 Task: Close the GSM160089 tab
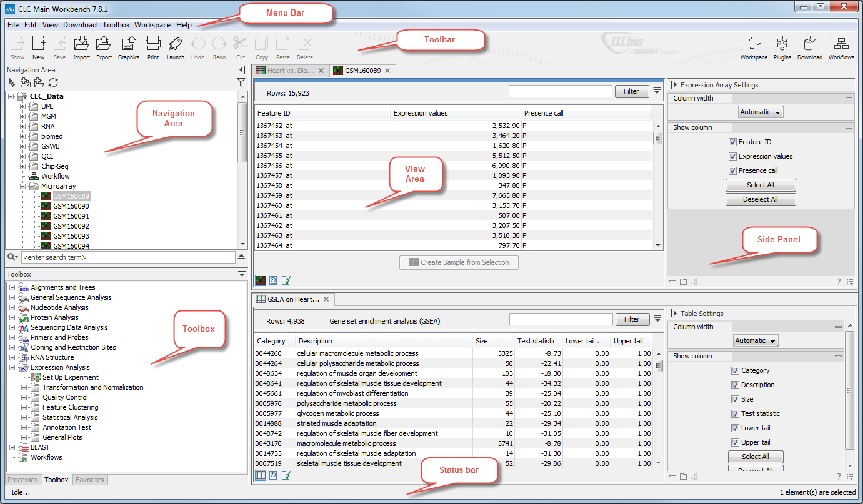click(x=387, y=71)
